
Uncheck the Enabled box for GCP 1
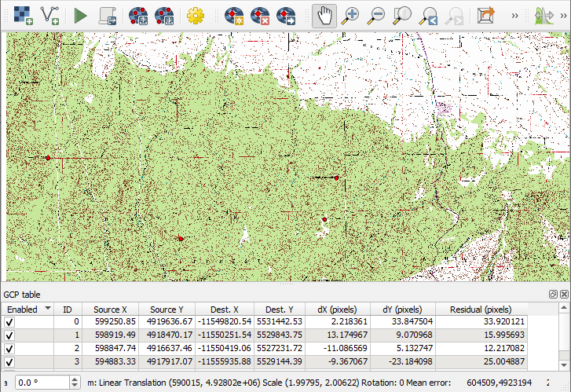tap(10, 335)
